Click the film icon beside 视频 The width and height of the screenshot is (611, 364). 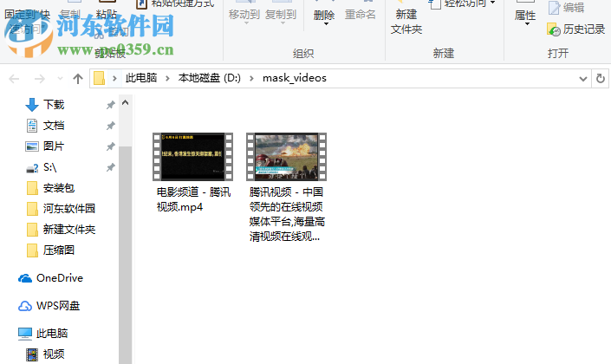(32, 354)
